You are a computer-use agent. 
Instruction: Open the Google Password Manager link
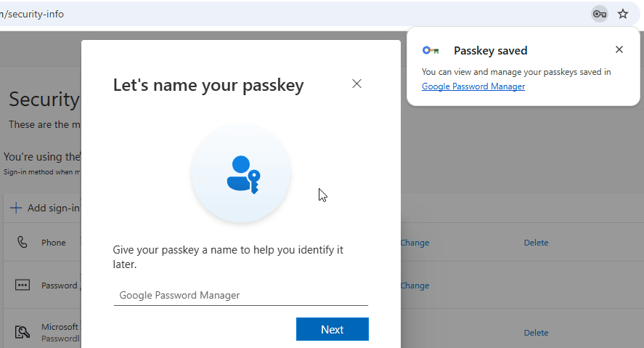(x=473, y=86)
